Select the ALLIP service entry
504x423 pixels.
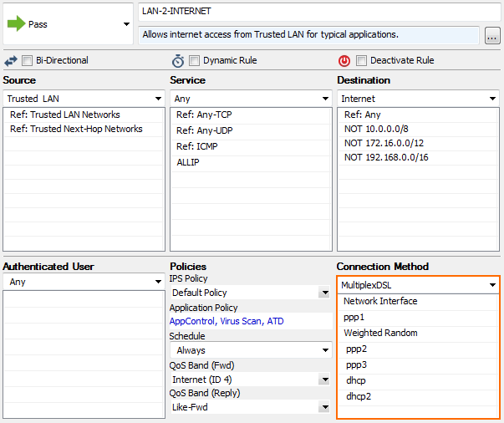pyautogui.click(x=251, y=162)
